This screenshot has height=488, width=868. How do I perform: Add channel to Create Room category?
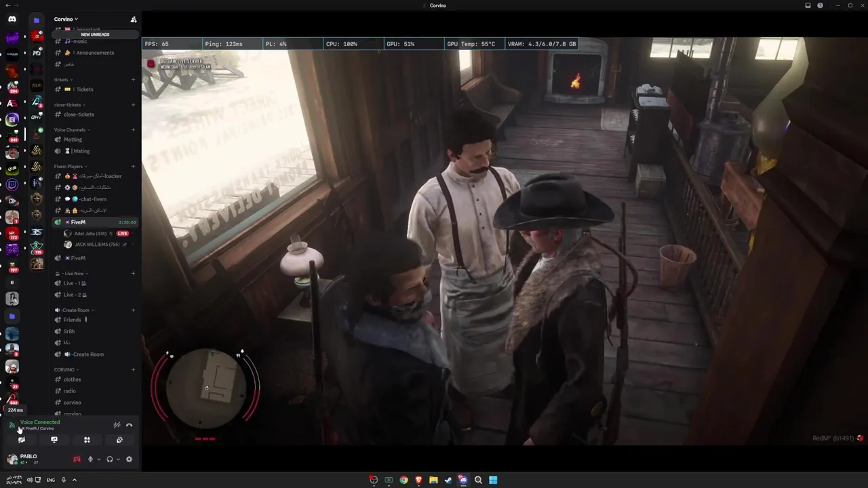pos(133,310)
